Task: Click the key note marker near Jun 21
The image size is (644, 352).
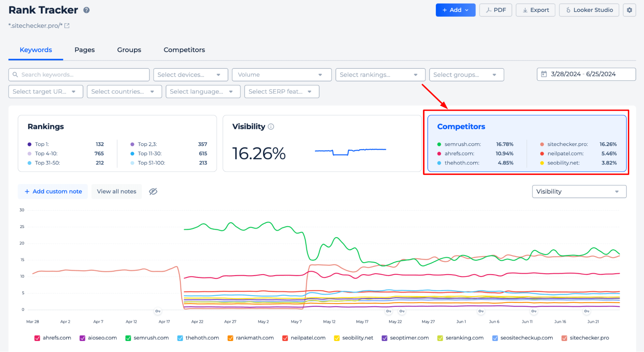Action: 587,311
